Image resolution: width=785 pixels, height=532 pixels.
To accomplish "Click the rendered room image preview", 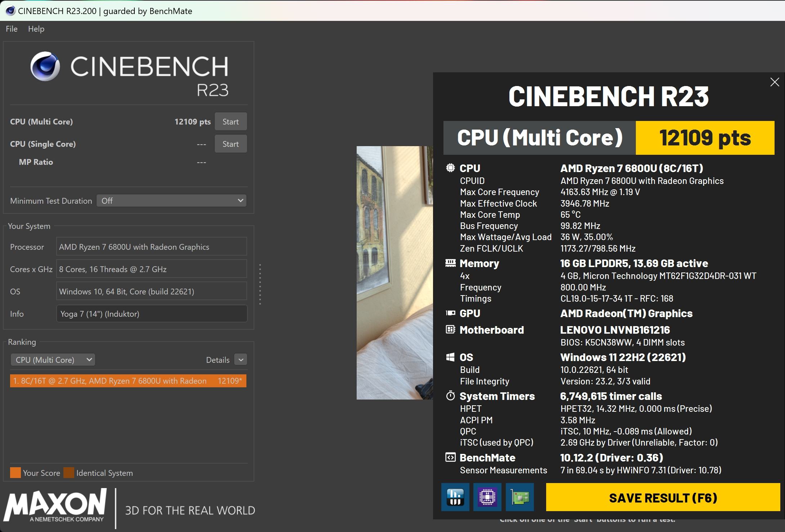I will [x=395, y=272].
